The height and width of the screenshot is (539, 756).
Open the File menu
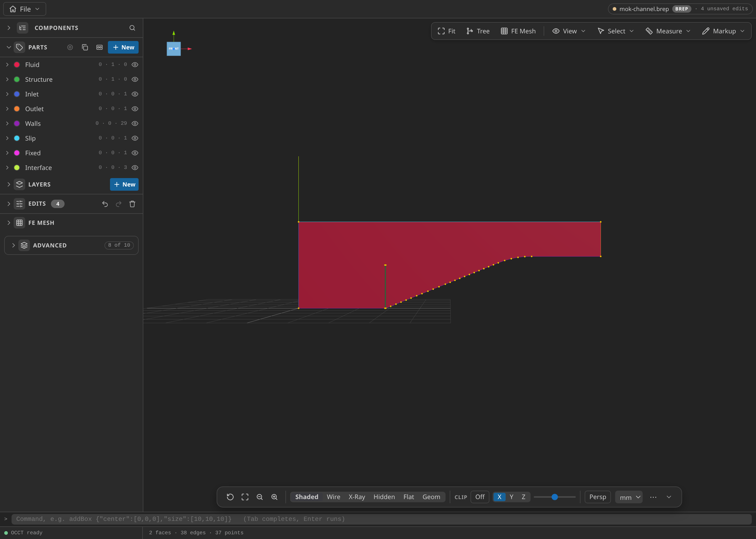(x=24, y=9)
